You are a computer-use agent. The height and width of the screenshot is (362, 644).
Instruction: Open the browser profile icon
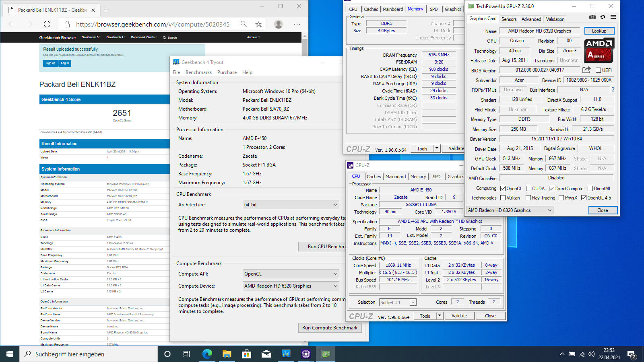click(x=279, y=24)
